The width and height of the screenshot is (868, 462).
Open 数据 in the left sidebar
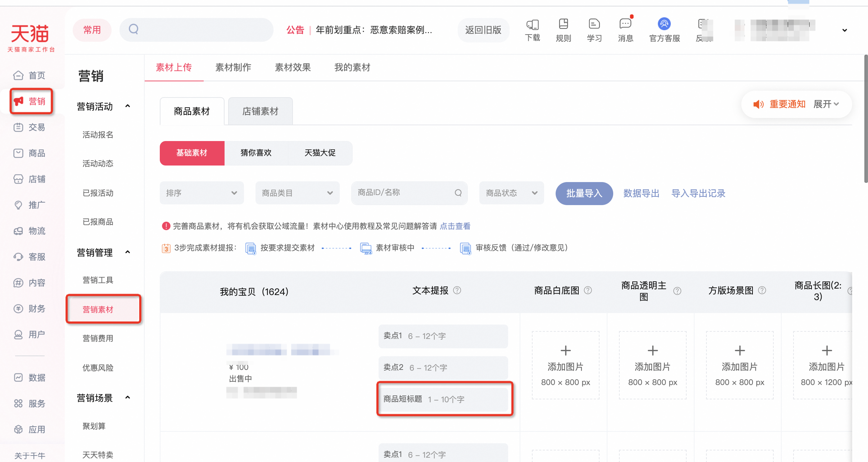point(30,378)
